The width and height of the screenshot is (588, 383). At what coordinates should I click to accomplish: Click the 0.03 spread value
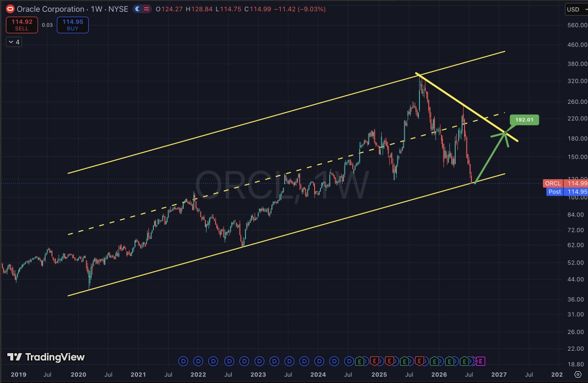click(x=47, y=25)
